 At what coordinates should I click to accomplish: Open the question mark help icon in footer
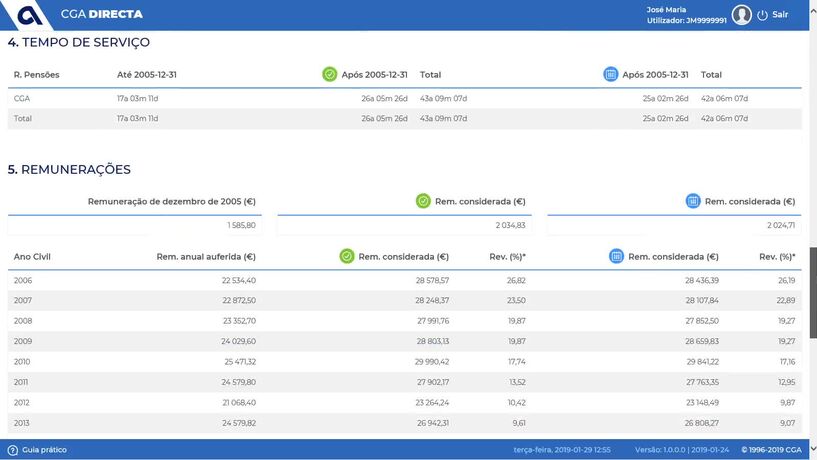point(13,450)
